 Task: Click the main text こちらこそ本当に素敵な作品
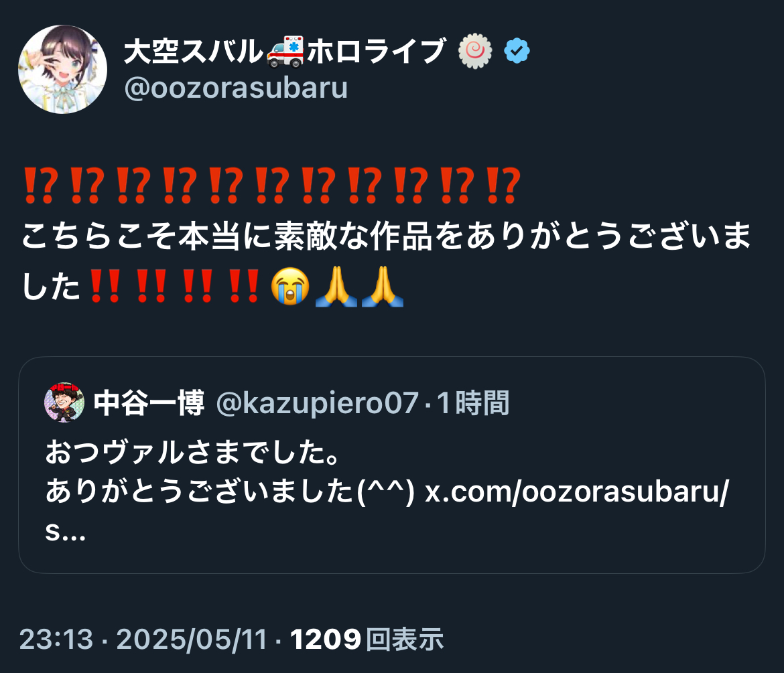226,236
